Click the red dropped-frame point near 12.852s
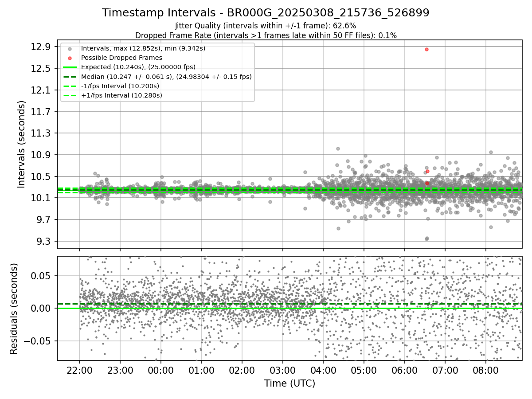The width and height of the screenshot is (532, 399). tap(426, 49)
